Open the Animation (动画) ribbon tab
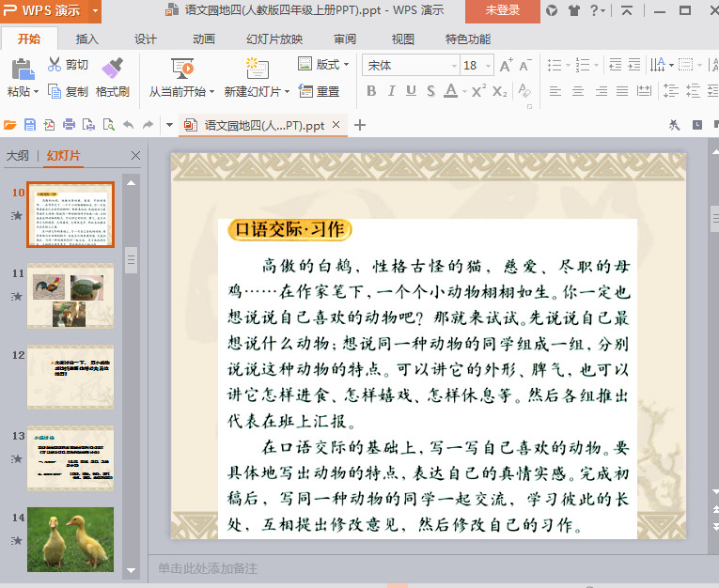Viewport: 719px width, 588px height. [x=204, y=39]
